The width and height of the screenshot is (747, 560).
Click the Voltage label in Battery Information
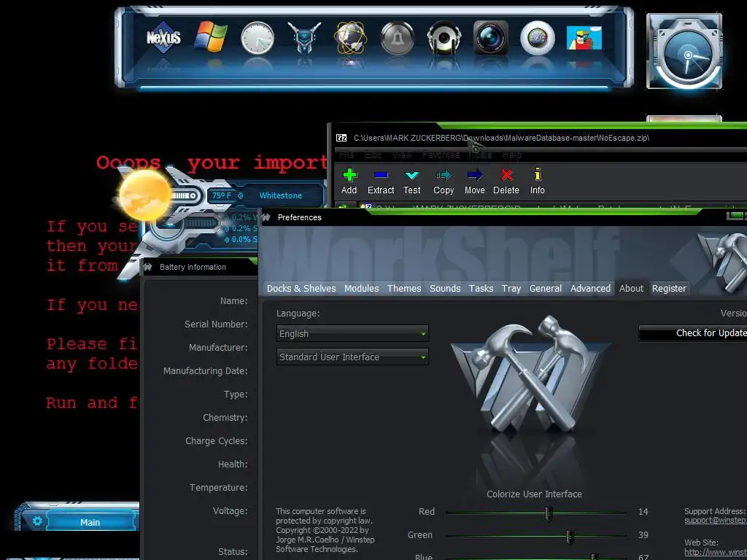(x=230, y=510)
